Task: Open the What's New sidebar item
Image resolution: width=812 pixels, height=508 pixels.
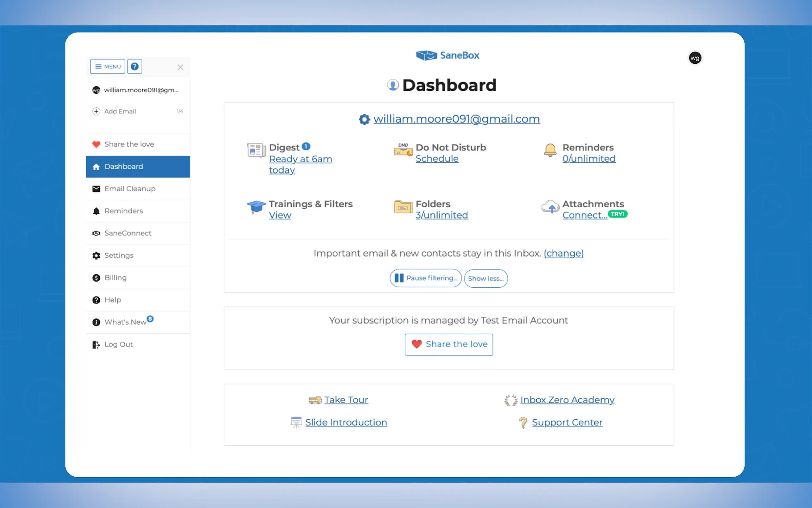Action: coord(125,322)
